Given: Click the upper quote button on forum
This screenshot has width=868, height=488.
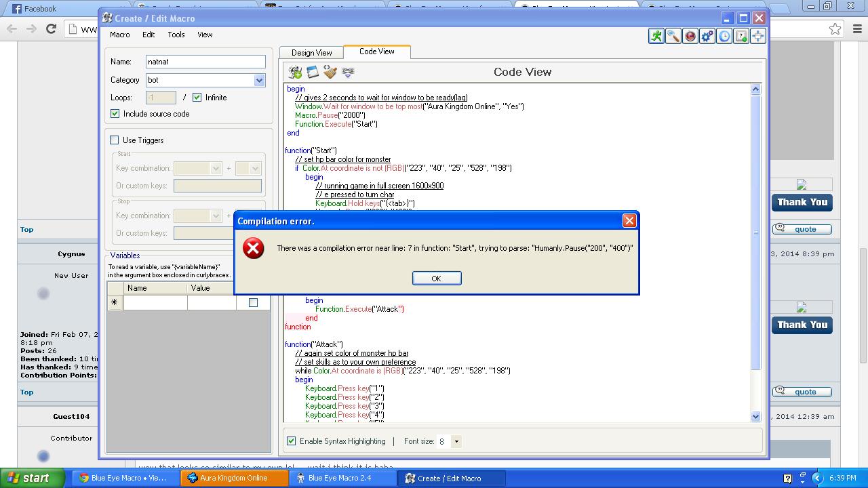Looking at the screenshot, I should pos(802,229).
